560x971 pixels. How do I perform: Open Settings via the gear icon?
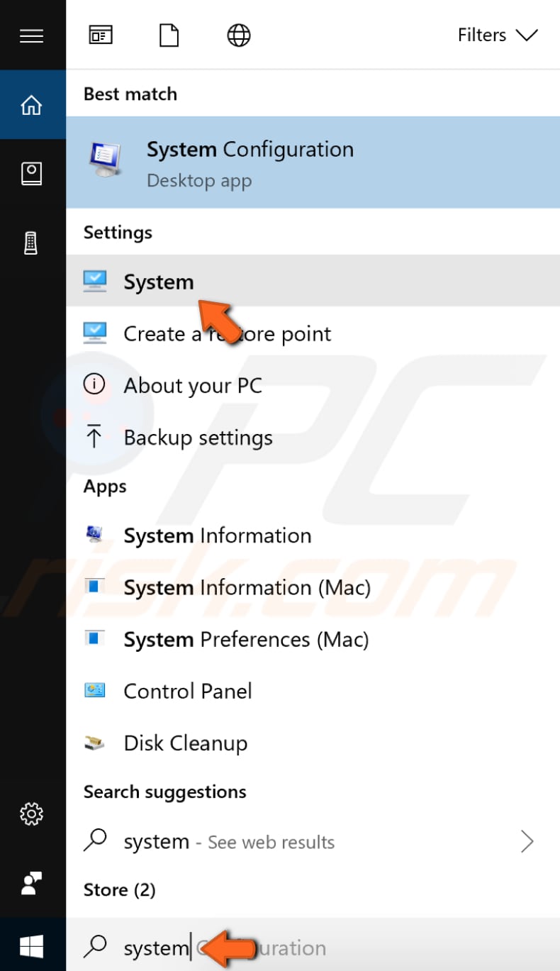(x=32, y=814)
